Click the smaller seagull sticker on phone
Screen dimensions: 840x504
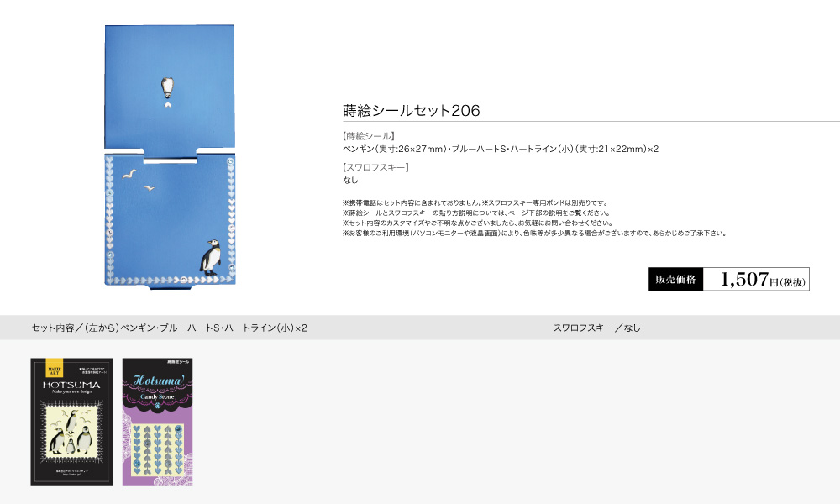coord(150,188)
